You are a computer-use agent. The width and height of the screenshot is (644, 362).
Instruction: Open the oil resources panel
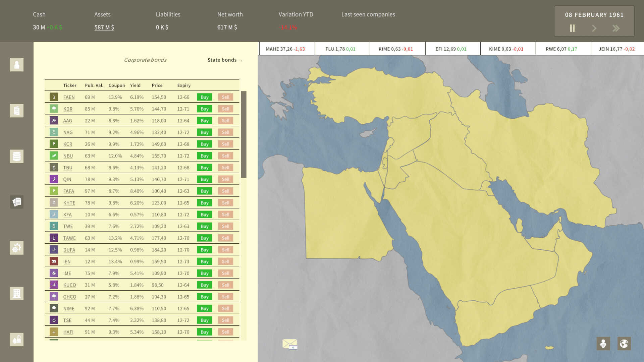(16, 156)
